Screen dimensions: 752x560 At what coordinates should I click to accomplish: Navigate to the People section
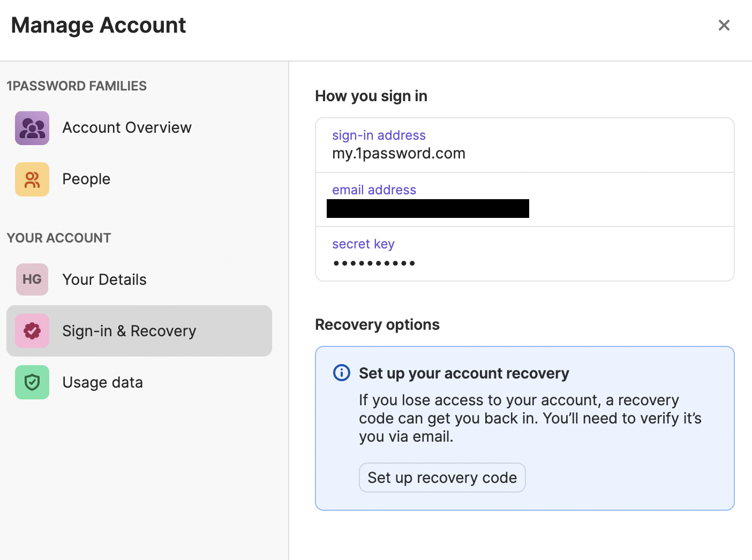(86, 179)
